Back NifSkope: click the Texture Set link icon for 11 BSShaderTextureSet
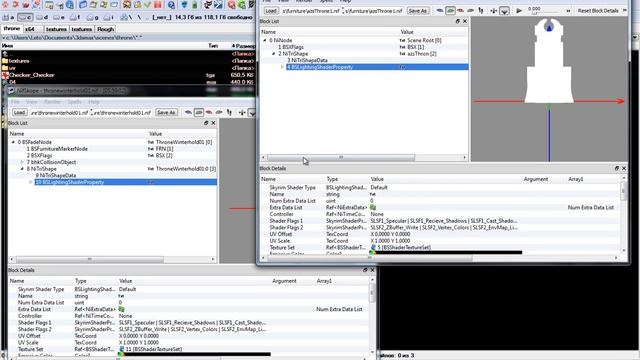The image size is (640, 360). tap(122, 349)
